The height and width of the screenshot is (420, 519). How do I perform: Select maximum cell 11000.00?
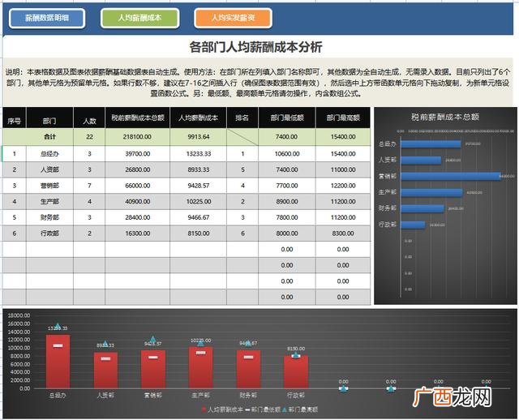tap(343, 169)
